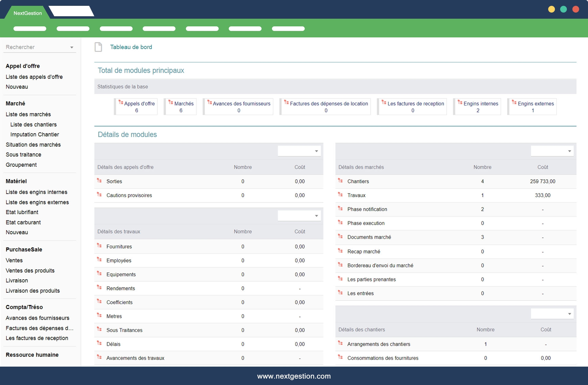Click the icon next to Arrangements des chantiers
Screen dimensions: 588x385
(x=340, y=343)
